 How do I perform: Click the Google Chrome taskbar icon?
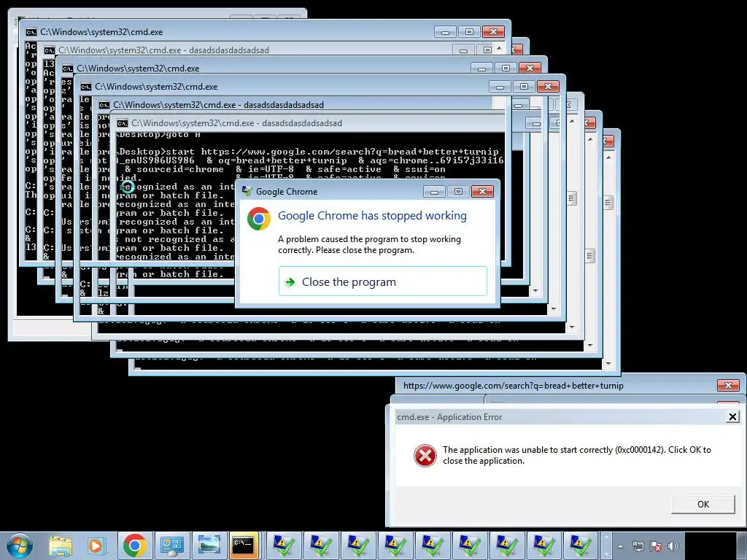[x=134, y=545]
